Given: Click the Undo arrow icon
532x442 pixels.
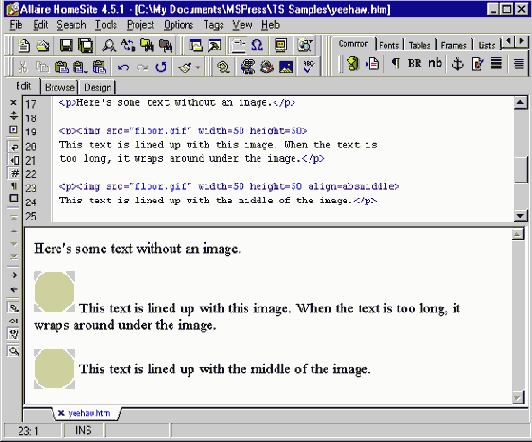Looking at the screenshot, I should click(x=123, y=67).
